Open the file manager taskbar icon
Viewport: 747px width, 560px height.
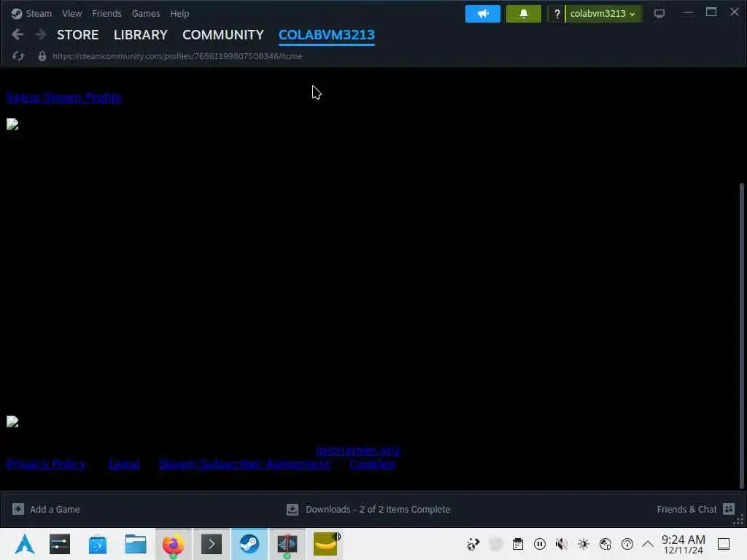click(x=135, y=544)
